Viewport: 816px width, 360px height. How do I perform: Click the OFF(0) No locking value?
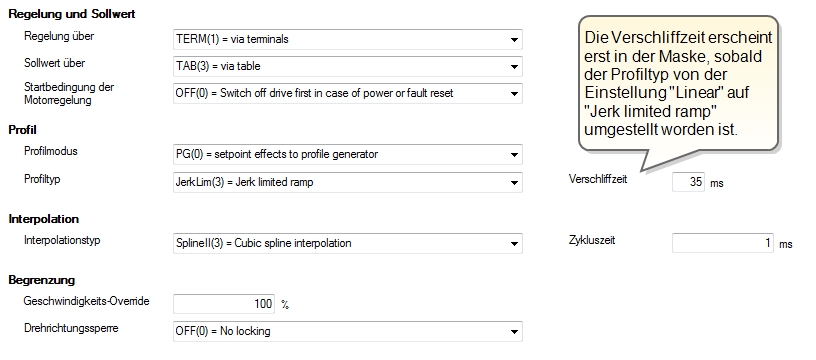pos(223,331)
